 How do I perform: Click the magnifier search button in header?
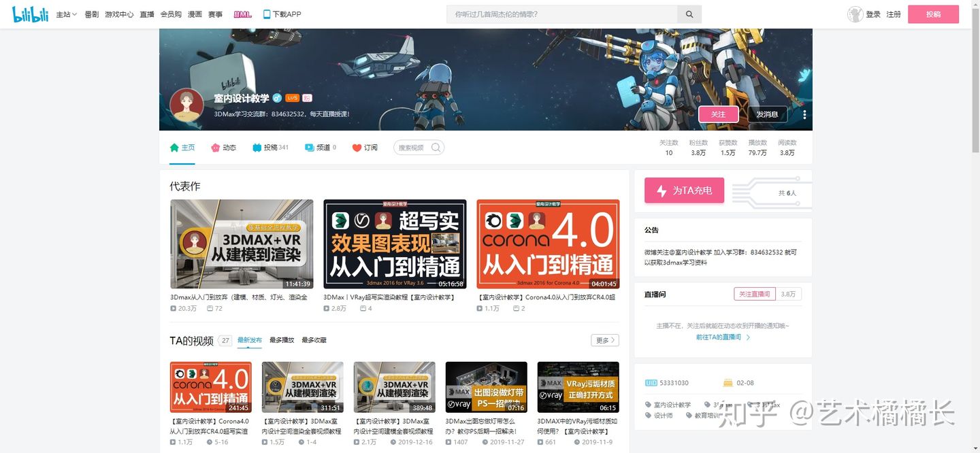[689, 14]
